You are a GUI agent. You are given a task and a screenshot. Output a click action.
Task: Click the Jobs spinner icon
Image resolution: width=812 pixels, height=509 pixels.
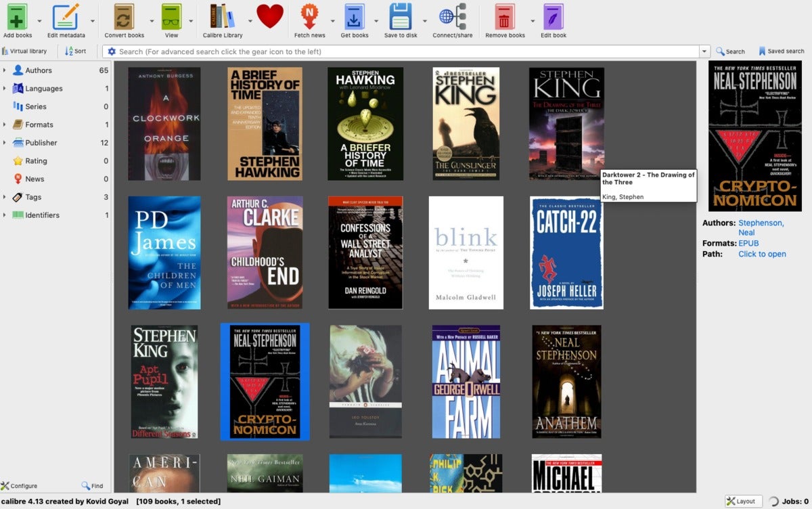tap(774, 502)
